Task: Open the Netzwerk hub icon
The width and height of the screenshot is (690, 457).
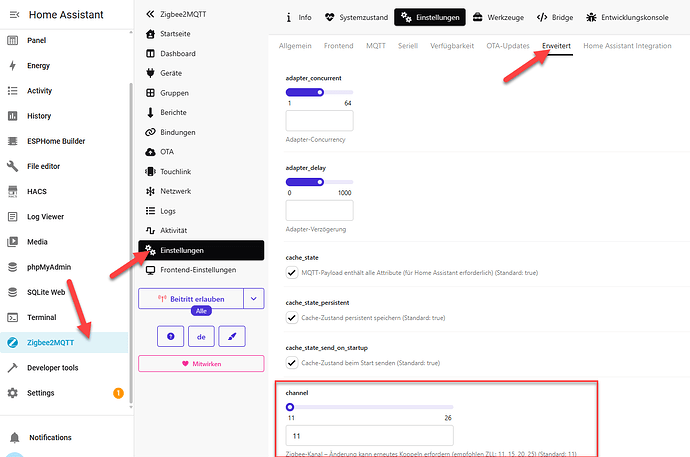Action: 150,191
